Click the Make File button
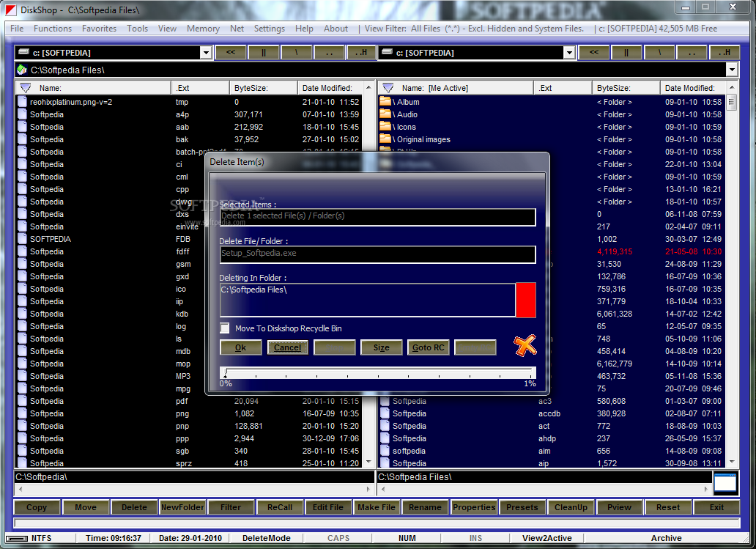Viewport: 756px width, 549px height. pos(377,507)
